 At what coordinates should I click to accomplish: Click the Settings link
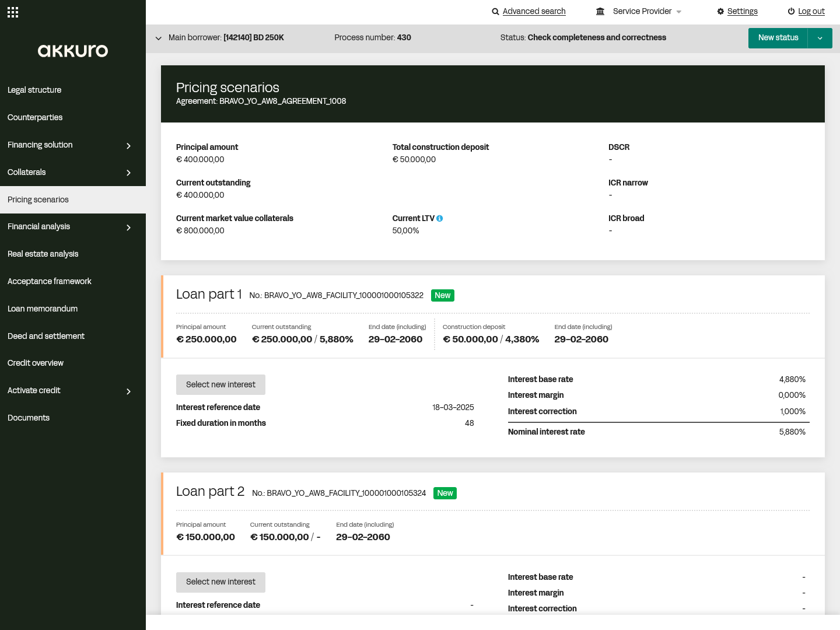742,11
